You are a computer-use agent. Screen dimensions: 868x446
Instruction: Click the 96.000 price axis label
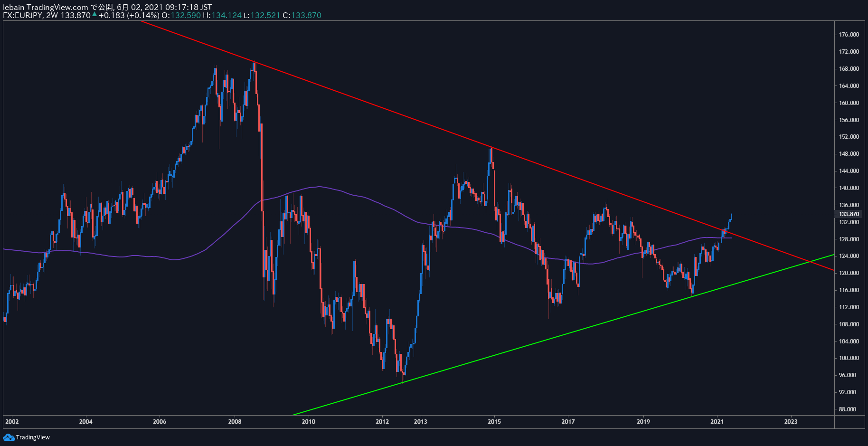click(848, 375)
